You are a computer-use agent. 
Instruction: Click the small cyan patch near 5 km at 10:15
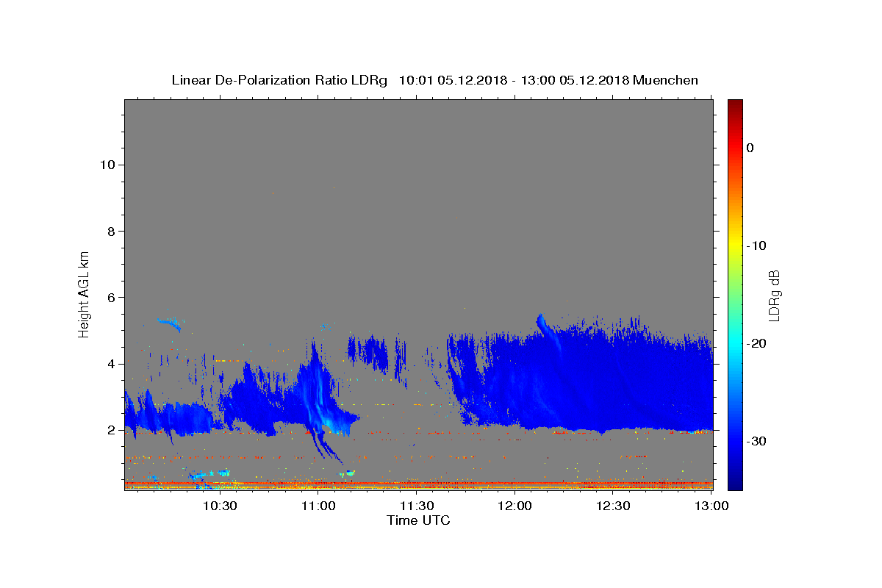[170, 322]
